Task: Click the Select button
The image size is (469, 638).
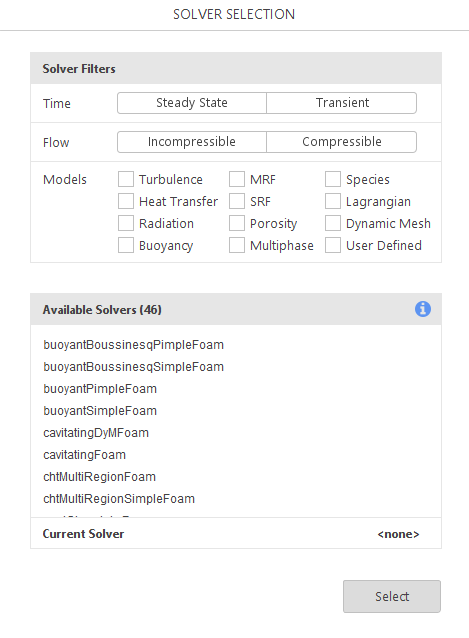Action: (392, 596)
